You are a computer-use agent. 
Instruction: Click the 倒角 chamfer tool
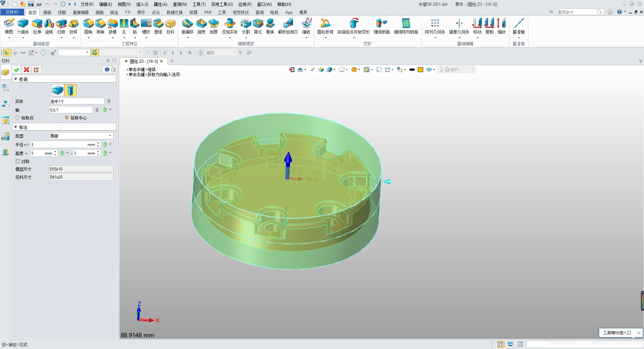pyautogui.click(x=100, y=26)
